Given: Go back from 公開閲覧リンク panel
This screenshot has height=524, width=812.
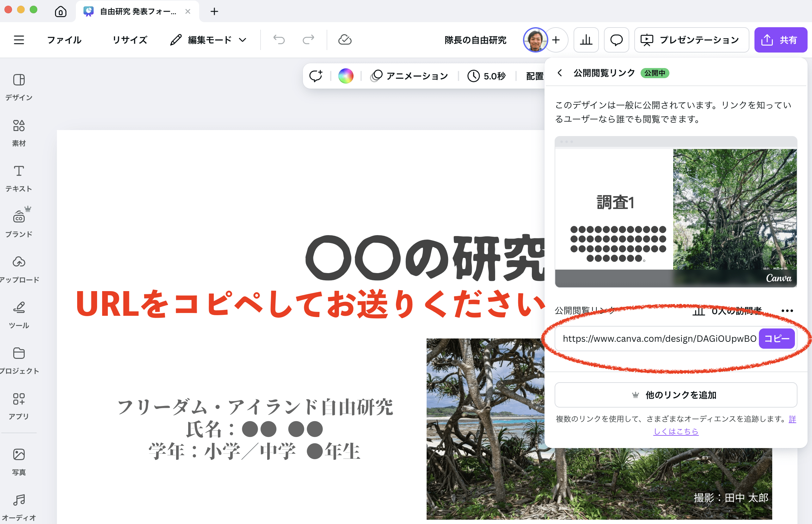Looking at the screenshot, I should (x=560, y=73).
